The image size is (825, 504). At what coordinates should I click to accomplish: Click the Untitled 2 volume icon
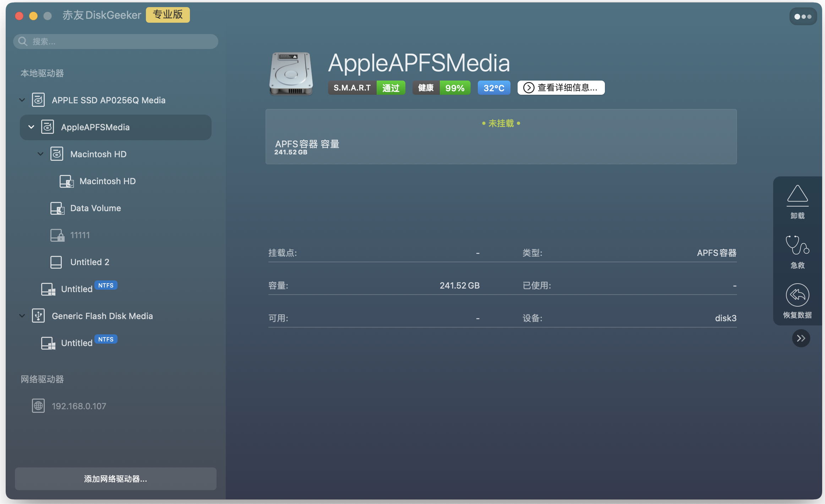coord(56,262)
